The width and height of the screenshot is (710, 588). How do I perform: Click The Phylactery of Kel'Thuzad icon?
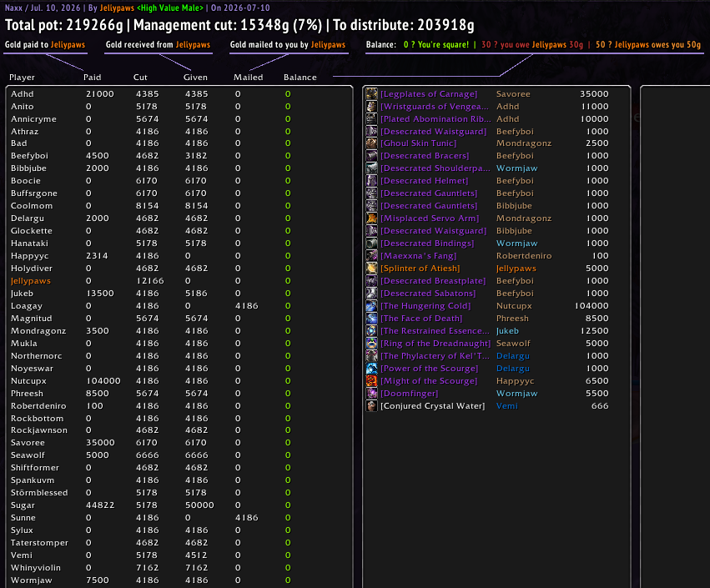click(372, 356)
